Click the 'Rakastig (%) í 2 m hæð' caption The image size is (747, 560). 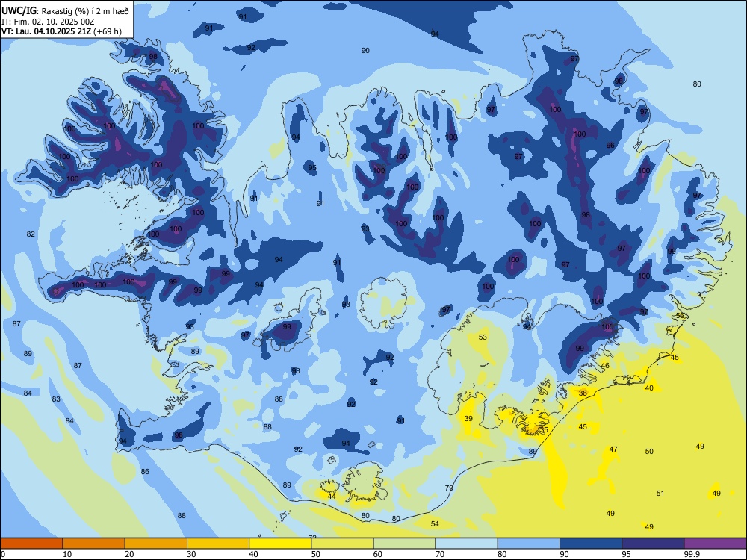tap(85, 11)
